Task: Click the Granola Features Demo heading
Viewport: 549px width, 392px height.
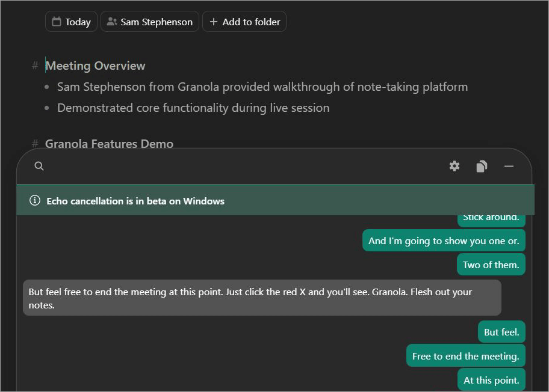Action: click(x=109, y=144)
